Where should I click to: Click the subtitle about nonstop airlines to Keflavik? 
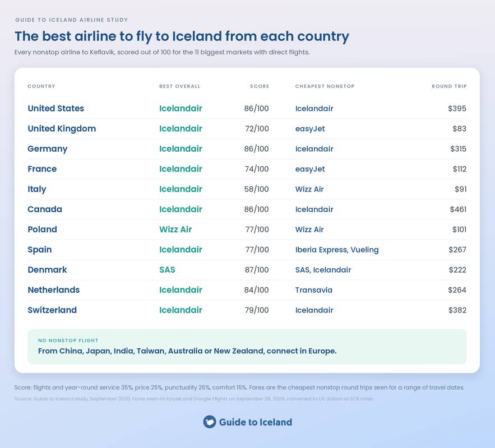click(x=162, y=52)
